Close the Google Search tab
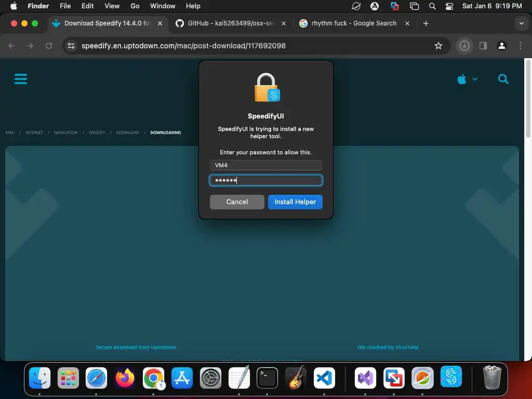This screenshot has width=532, height=399. (407, 23)
